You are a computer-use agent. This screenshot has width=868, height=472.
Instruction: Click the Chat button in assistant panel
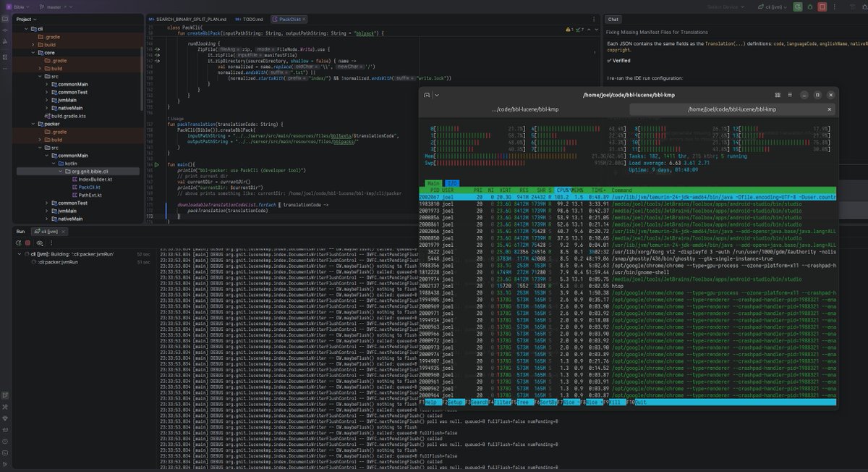[x=613, y=20]
